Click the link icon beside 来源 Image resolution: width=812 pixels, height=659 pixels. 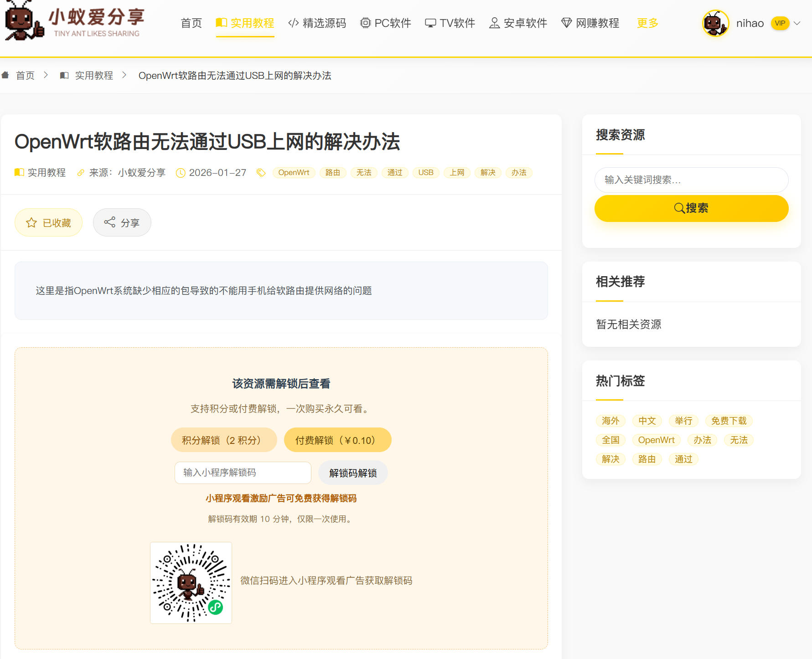81,173
